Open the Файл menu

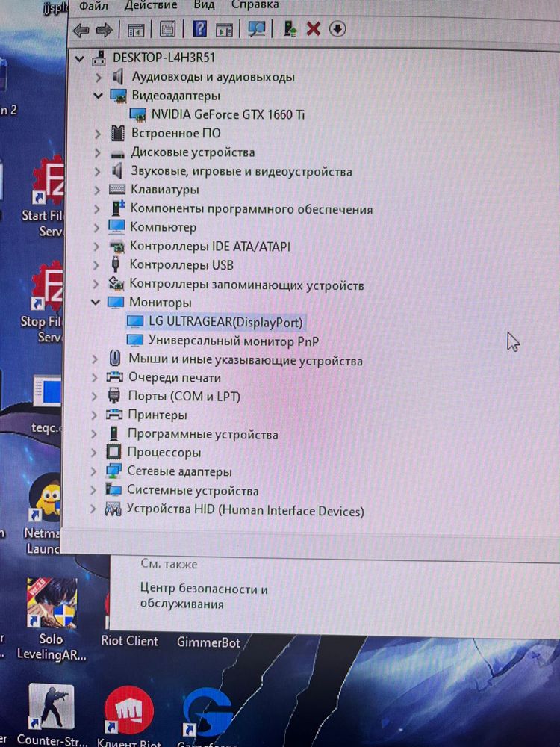pos(93,6)
